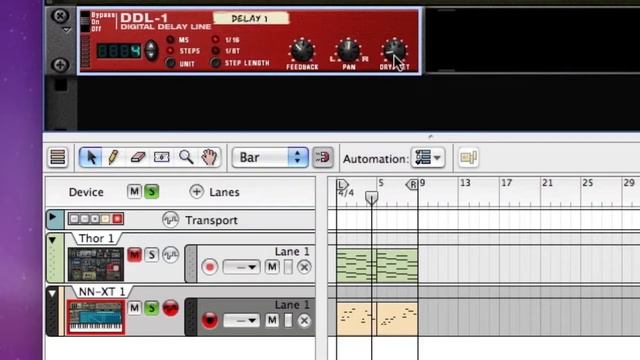Click the DELAY 1 device name label
The height and width of the screenshot is (360, 640).
click(250, 18)
